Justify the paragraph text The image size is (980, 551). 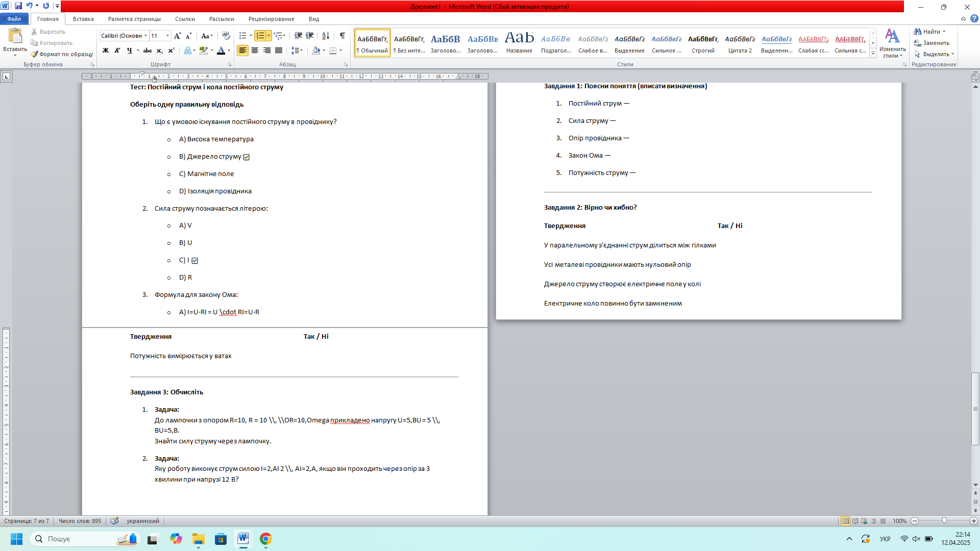[279, 51]
